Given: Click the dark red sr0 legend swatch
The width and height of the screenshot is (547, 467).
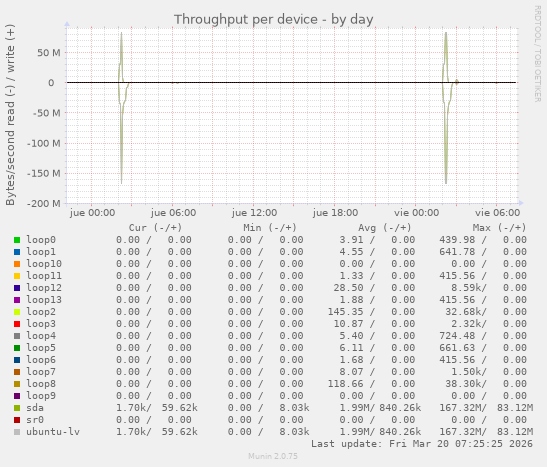Looking at the screenshot, I should coord(17,420).
